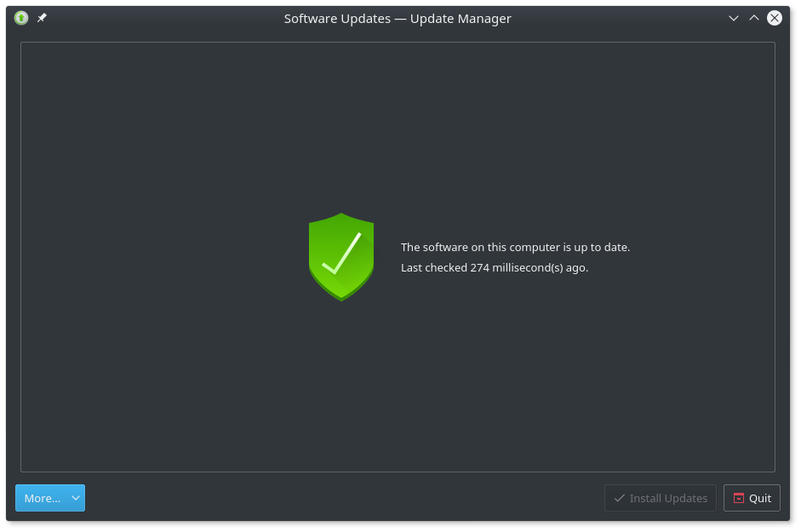Screen dimensions: 801x532
Task: Click the Install Updates button label
Action: click(x=668, y=498)
